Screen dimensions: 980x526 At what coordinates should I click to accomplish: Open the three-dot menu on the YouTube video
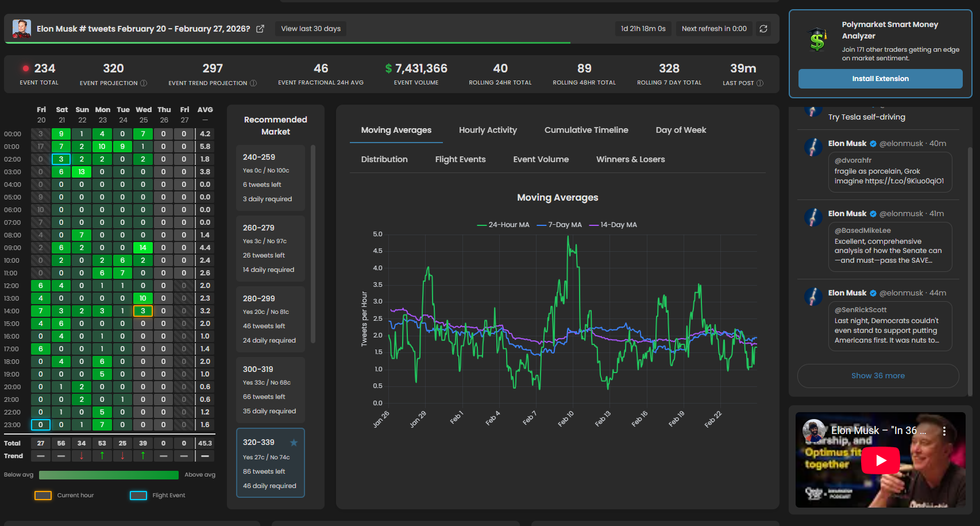pyautogui.click(x=944, y=429)
